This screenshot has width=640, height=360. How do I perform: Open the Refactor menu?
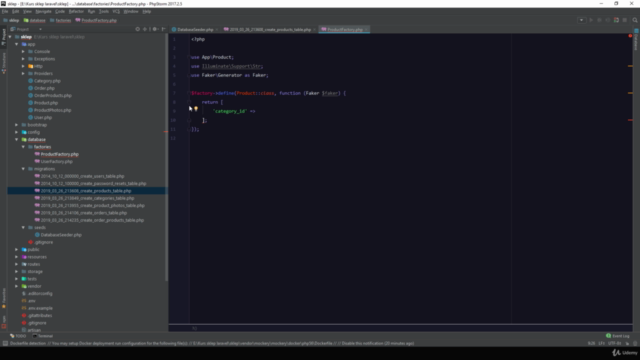76,11
